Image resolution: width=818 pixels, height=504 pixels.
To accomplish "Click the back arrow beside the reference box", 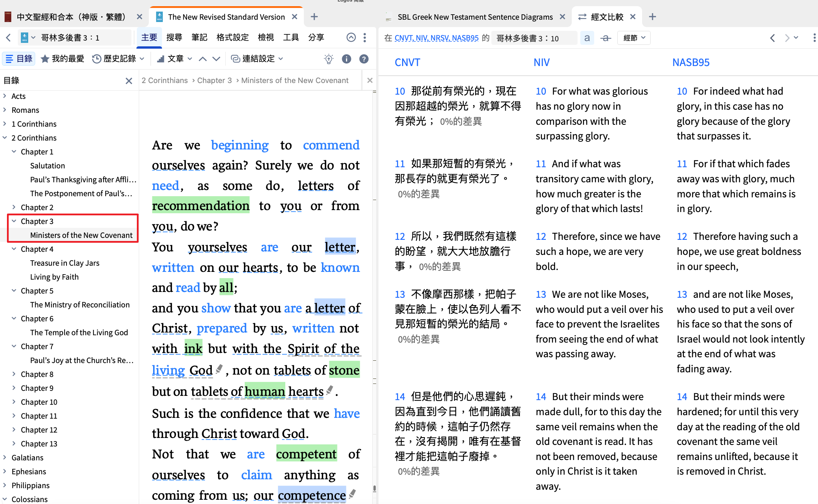I will (x=9, y=37).
